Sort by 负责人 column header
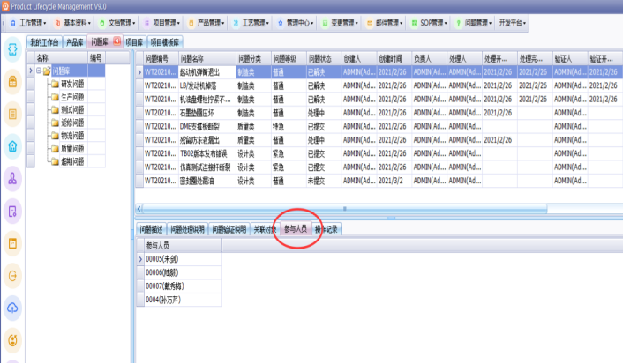This screenshot has width=623, height=364. point(429,59)
